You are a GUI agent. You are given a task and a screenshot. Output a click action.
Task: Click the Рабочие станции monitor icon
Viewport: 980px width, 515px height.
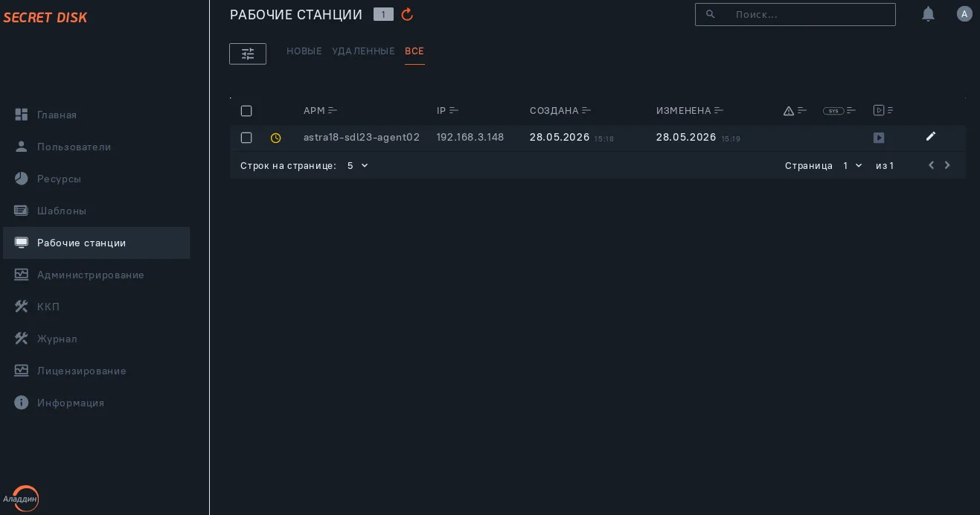(22, 243)
